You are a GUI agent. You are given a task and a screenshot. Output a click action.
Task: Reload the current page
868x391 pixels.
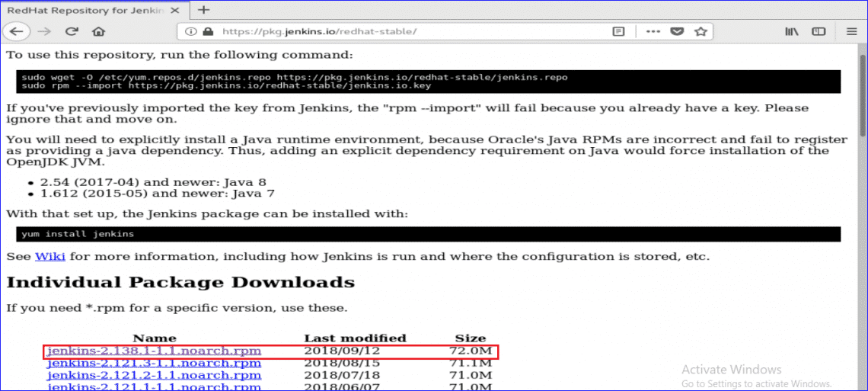[x=71, y=31]
